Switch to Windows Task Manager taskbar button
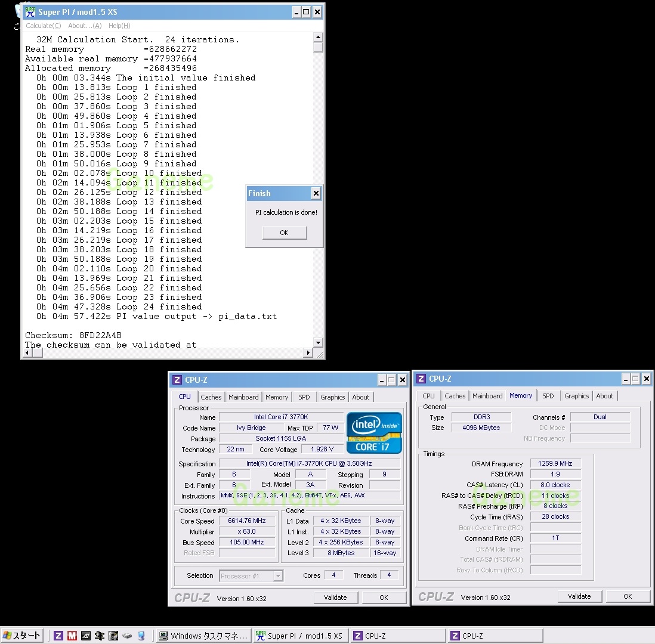 (x=203, y=636)
